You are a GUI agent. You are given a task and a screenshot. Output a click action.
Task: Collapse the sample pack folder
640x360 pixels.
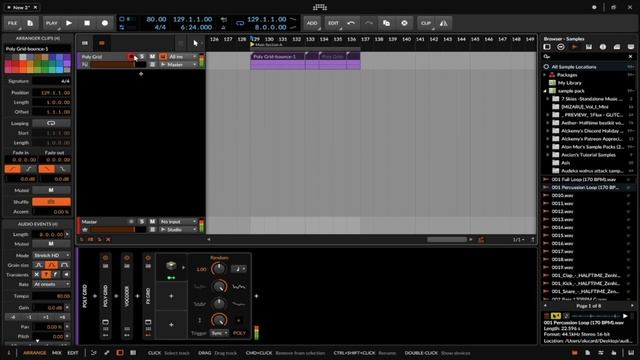tap(545, 91)
